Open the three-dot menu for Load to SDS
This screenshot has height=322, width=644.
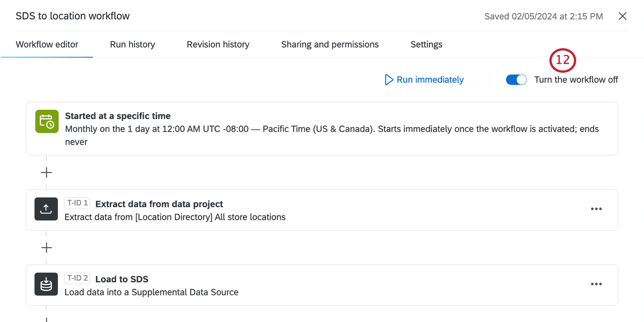click(x=596, y=284)
